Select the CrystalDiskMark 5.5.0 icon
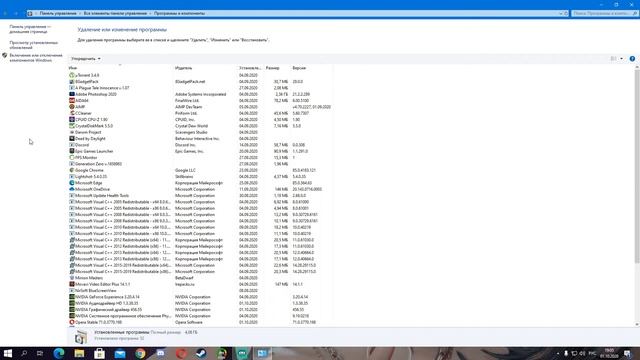 coord(72,126)
